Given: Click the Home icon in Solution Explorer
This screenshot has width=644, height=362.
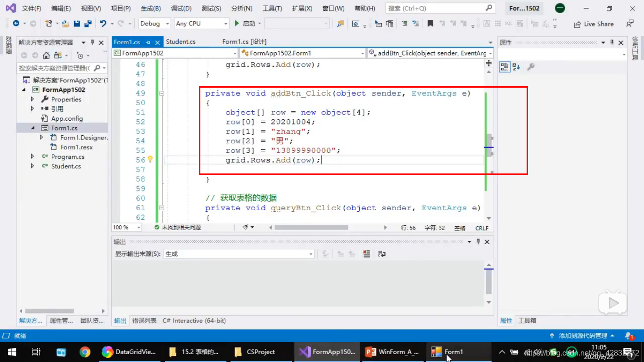Looking at the screenshot, I should (x=46, y=55).
